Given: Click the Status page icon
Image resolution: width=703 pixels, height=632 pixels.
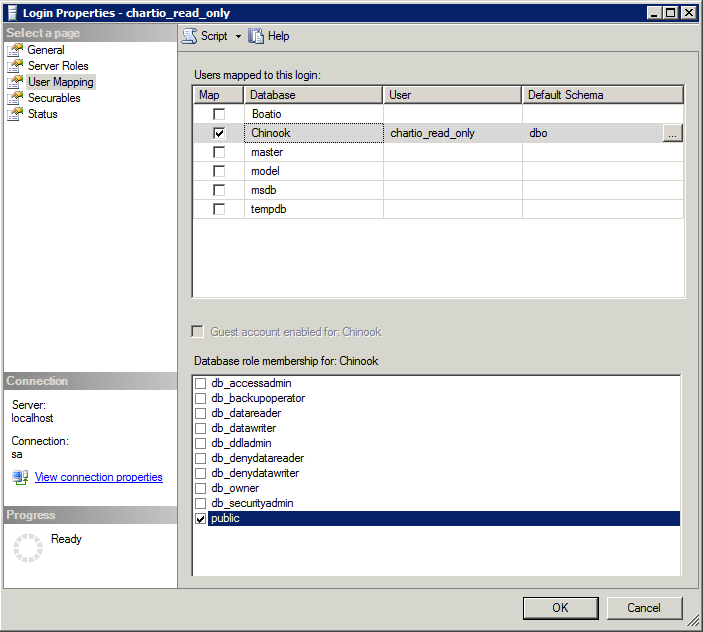Looking at the screenshot, I should [x=15, y=114].
